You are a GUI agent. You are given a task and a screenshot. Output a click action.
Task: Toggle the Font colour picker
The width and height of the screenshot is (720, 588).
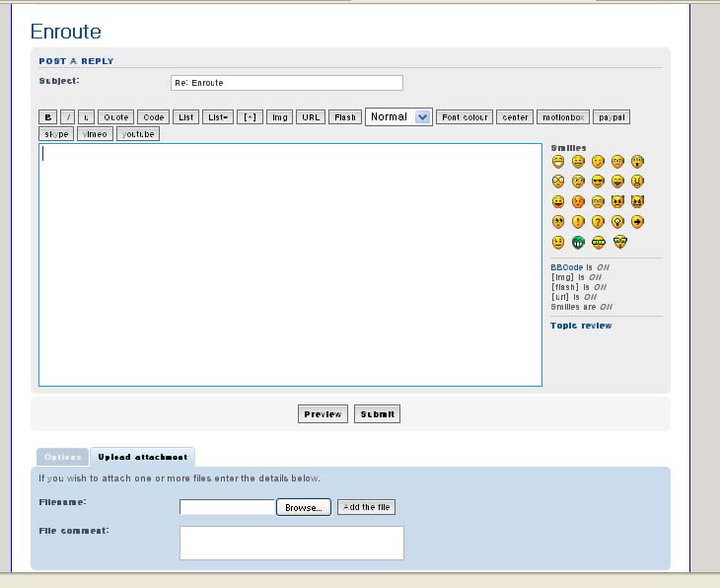[465, 117]
